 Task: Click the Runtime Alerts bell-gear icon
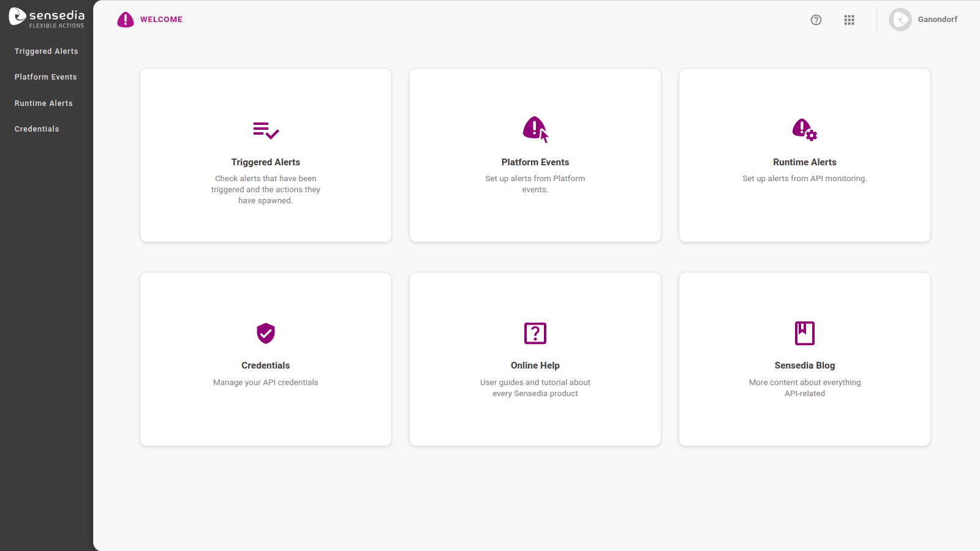click(804, 130)
